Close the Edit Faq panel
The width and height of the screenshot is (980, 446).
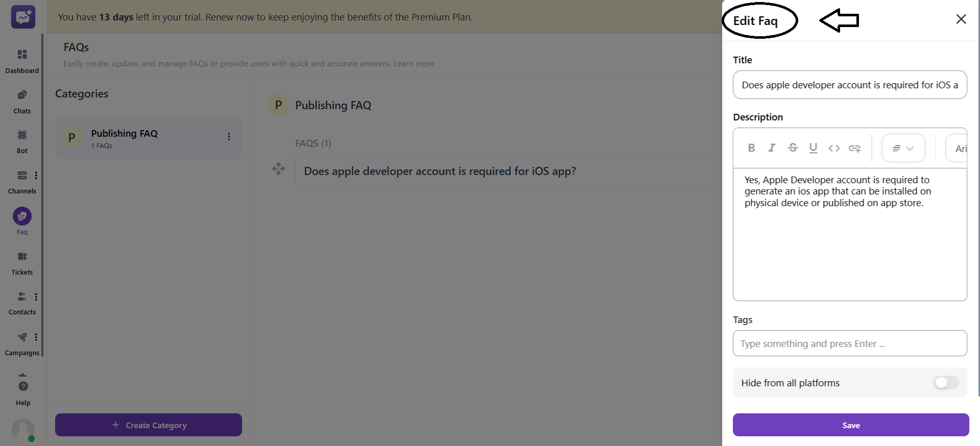pos(961,19)
